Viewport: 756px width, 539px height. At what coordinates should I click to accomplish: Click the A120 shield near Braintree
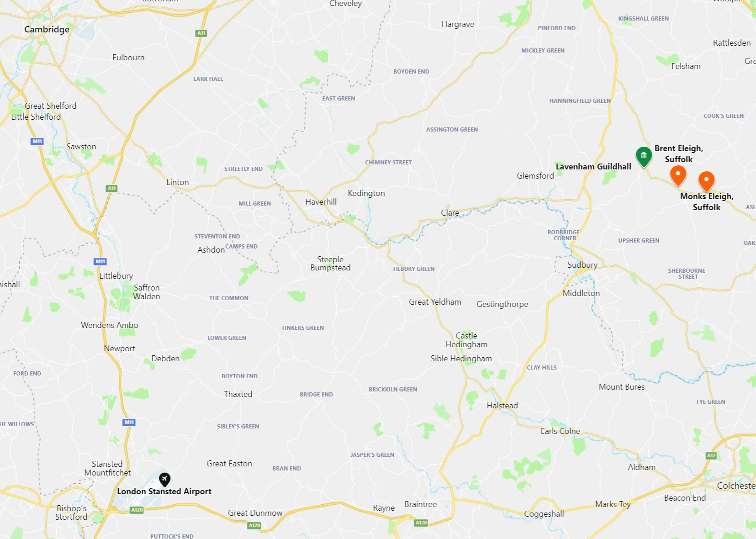pos(421,523)
